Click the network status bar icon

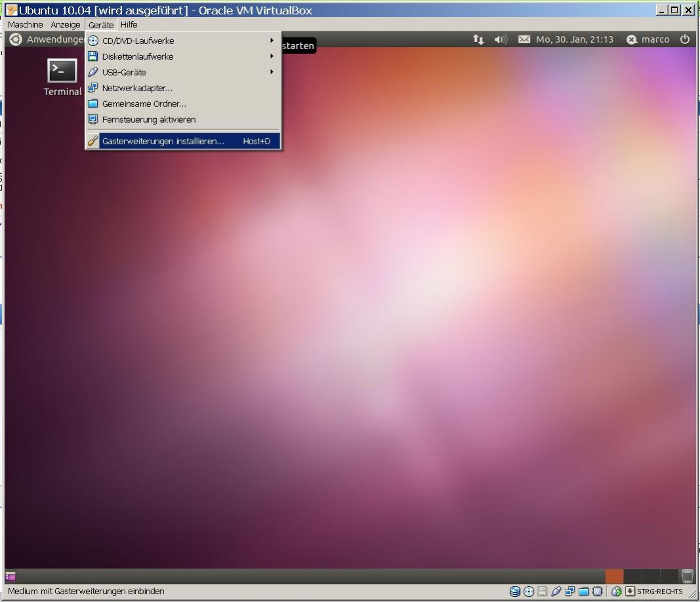point(569,592)
